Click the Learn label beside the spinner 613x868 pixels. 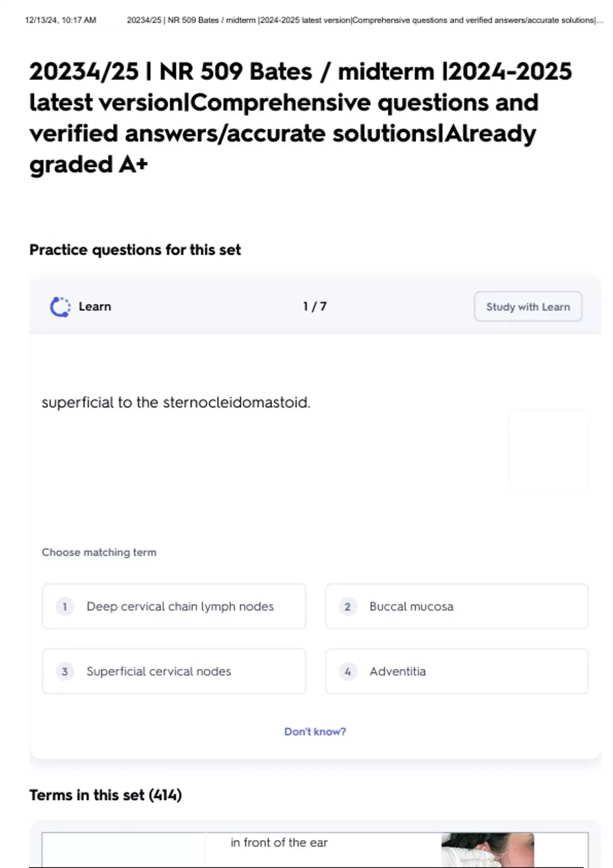coord(95,306)
